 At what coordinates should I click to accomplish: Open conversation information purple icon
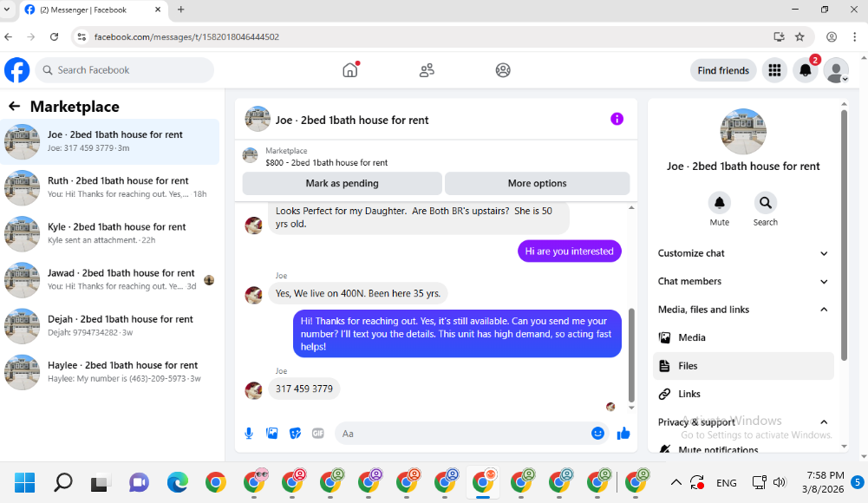point(617,119)
